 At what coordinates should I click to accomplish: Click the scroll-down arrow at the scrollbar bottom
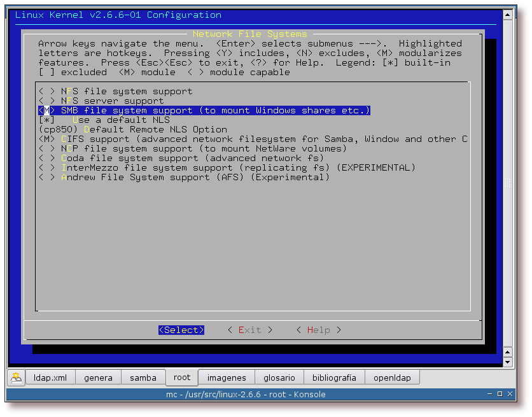coord(507,362)
